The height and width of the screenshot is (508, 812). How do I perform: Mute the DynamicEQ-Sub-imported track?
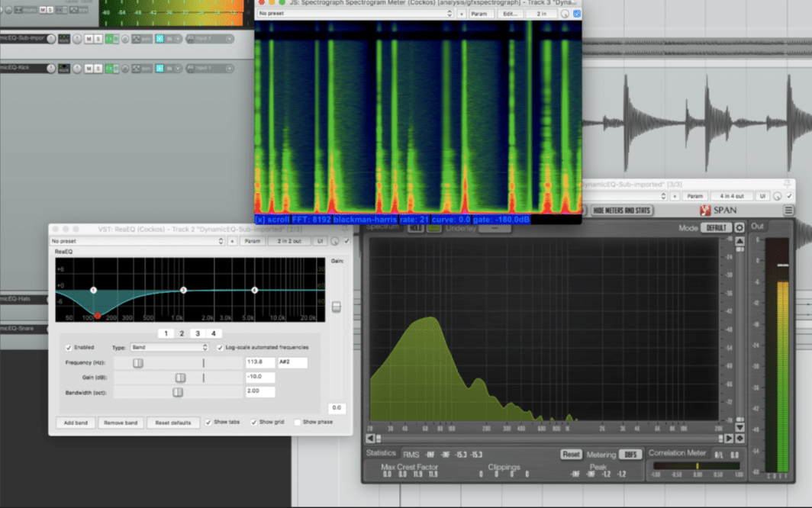click(x=89, y=39)
